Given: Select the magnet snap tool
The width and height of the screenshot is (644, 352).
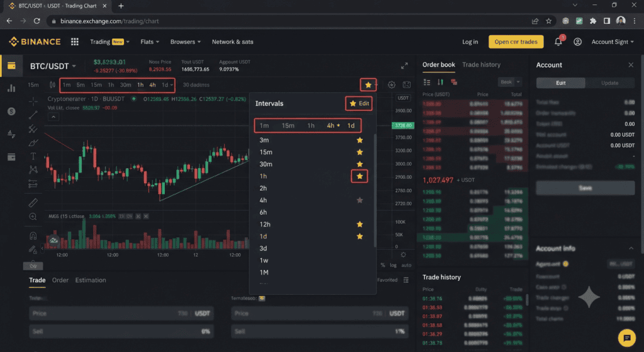Looking at the screenshot, I should point(33,236).
